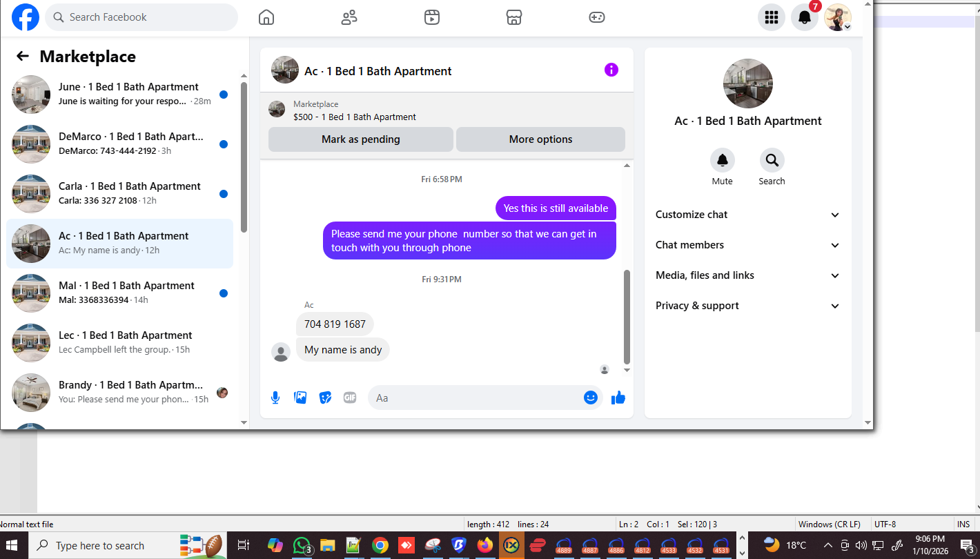
Task: Search in conversation magnifier icon
Action: (x=772, y=160)
